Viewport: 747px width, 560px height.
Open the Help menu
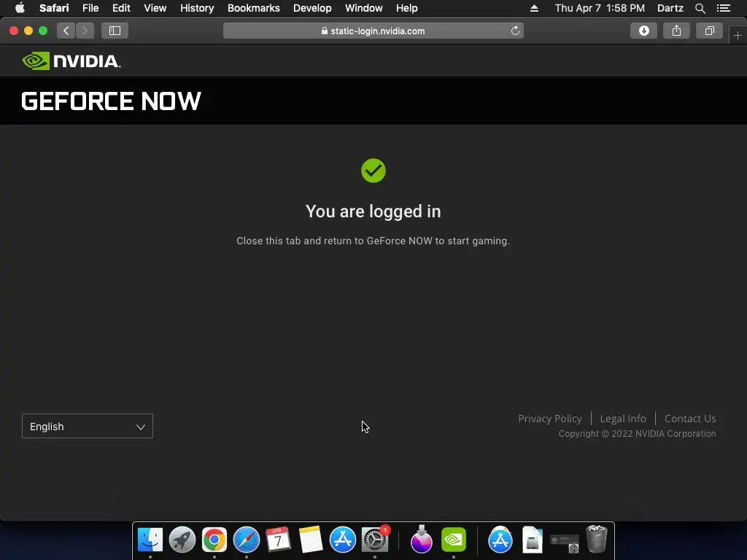click(x=406, y=8)
